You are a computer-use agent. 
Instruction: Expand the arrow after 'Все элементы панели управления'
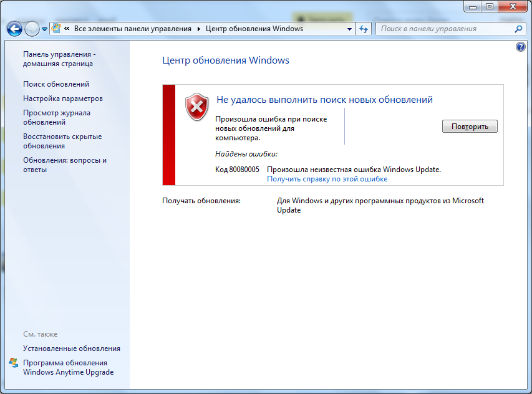[199, 29]
